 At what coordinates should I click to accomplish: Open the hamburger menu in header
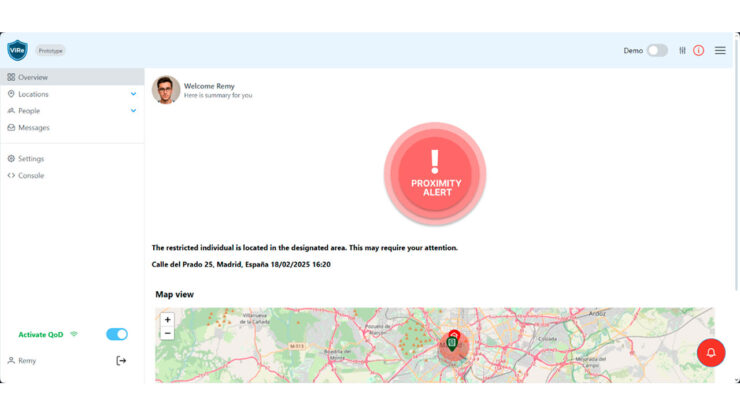[x=720, y=50]
